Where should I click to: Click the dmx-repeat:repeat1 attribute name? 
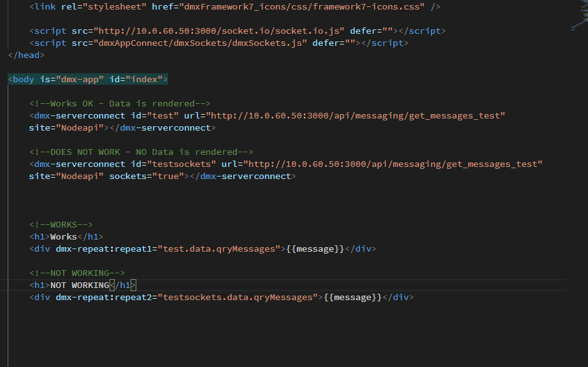103,249
